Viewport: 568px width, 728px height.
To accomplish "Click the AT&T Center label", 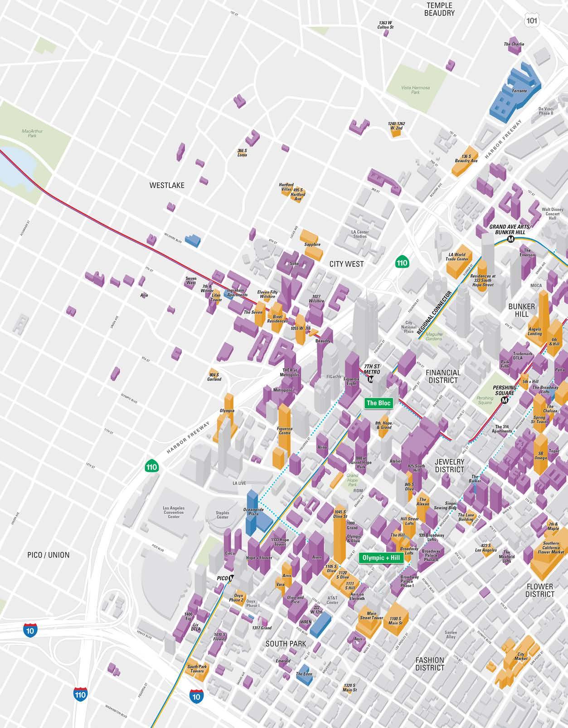I will coord(332,601).
